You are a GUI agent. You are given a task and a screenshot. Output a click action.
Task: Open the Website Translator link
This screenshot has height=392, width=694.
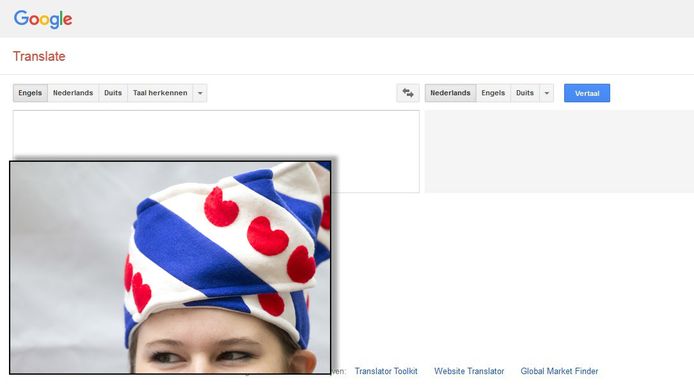(469, 371)
